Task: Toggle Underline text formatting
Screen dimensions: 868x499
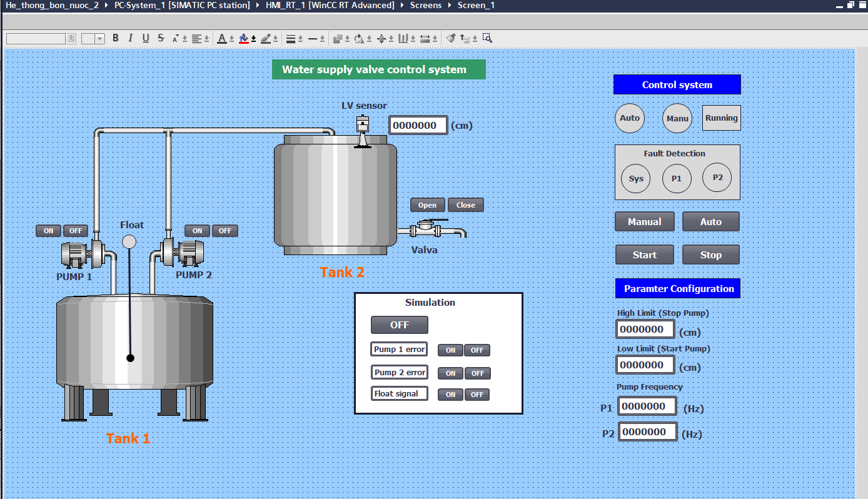Action: pyautogui.click(x=146, y=38)
